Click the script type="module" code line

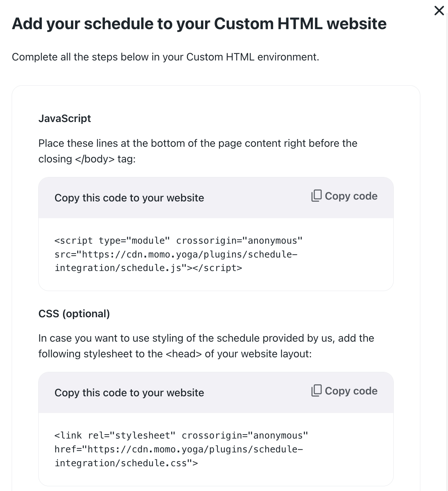[178, 241]
